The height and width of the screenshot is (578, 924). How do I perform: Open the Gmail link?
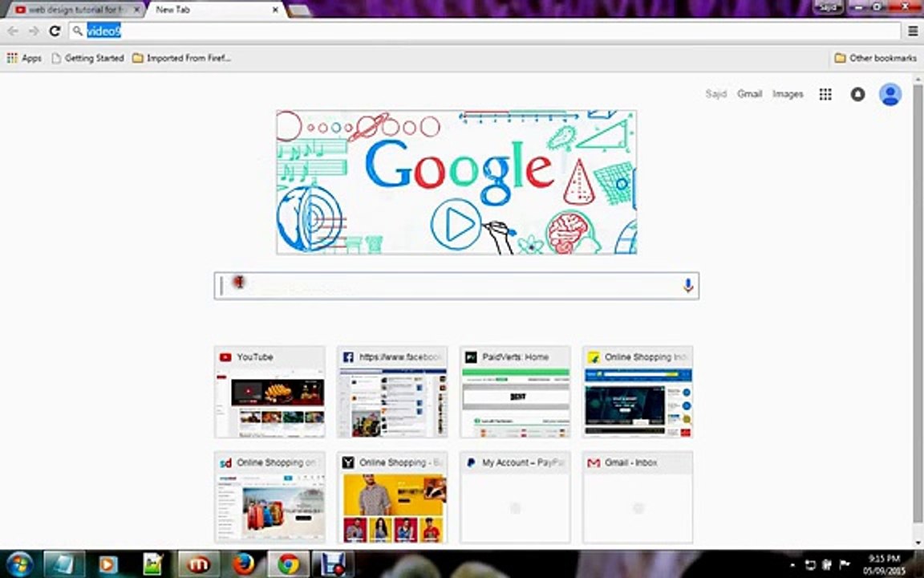pyautogui.click(x=750, y=94)
